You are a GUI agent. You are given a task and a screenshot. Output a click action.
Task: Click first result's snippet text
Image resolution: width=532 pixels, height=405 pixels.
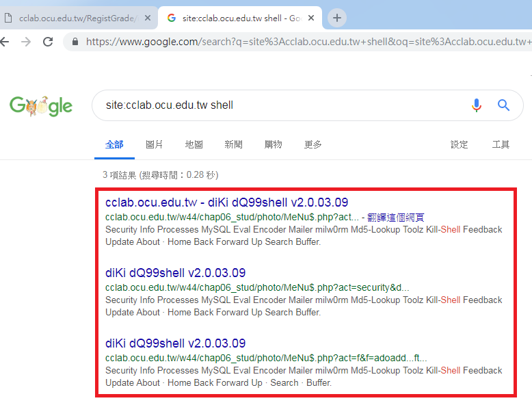[304, 235]
